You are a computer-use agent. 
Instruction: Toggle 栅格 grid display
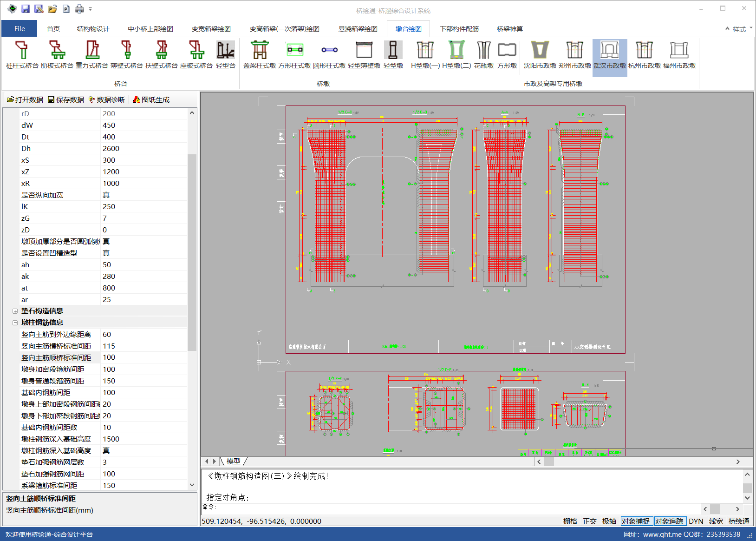tap(570, 521)
